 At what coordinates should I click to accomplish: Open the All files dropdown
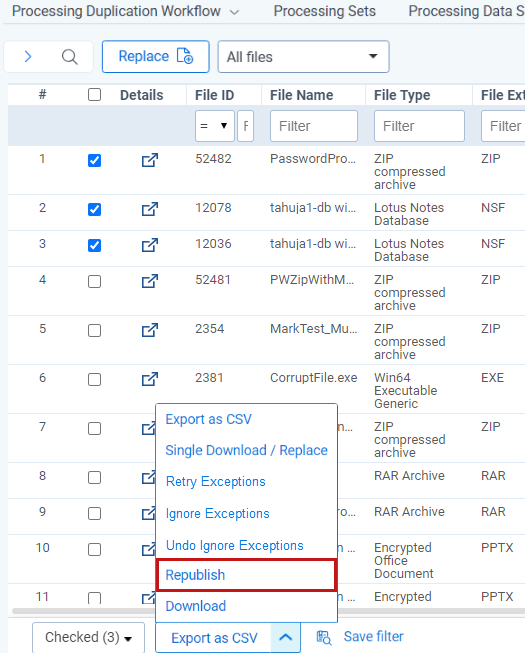point(304,57)
